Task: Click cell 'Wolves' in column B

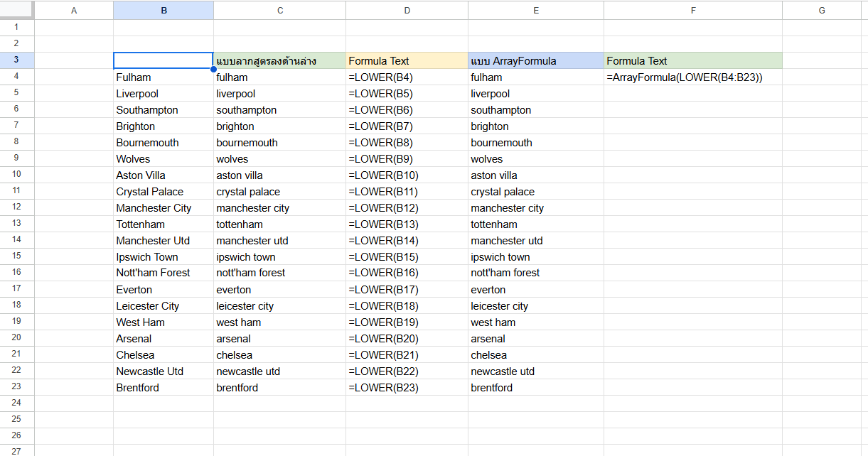Action: click(164, 158)
